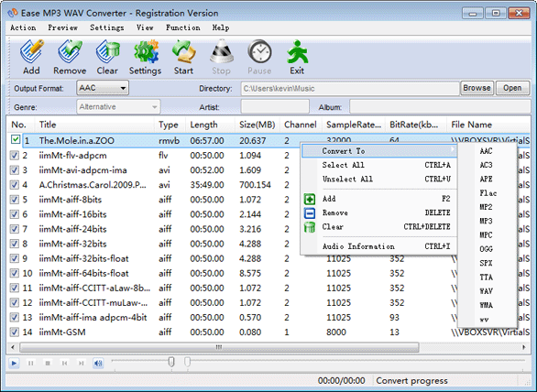Start conversion with the Start icon

(183, 52)
